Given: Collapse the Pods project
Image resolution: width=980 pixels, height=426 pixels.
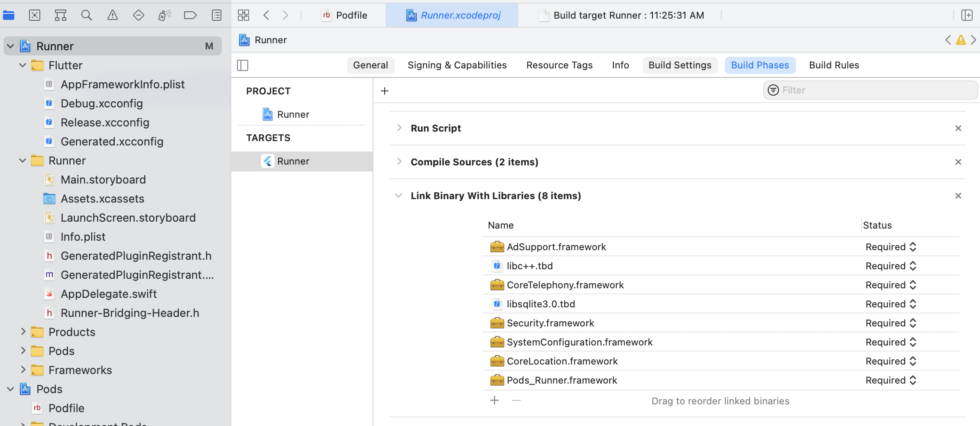Looking at the screenshot, I should point(11,389).
